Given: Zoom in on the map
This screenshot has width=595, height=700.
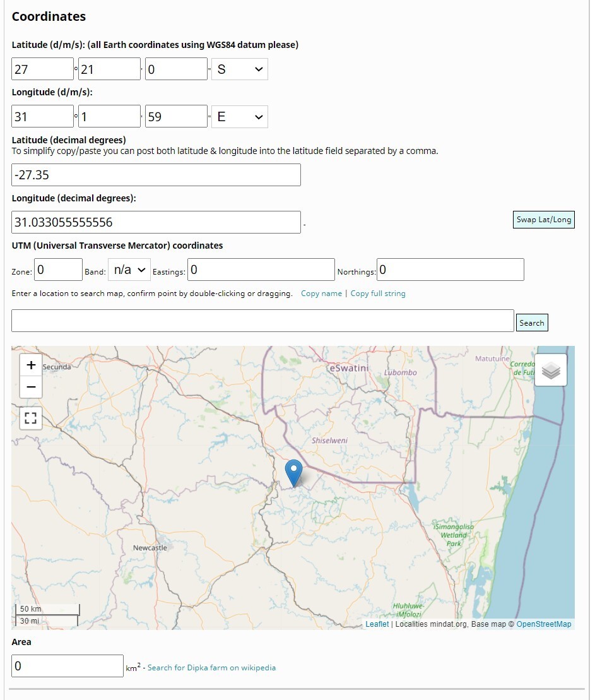Looking at the screenshot, I should [x=31, y=365].
